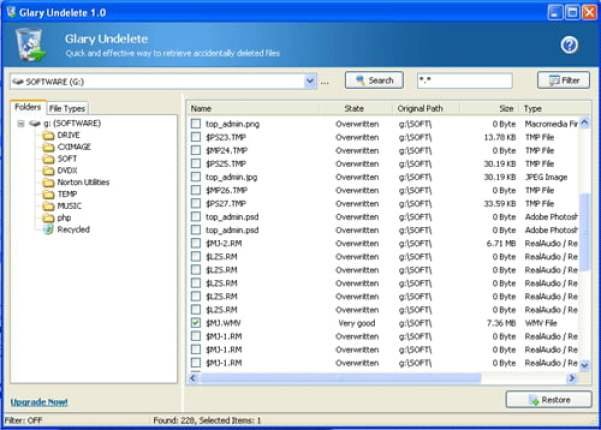Click the title bar app icon

point(11,12)
